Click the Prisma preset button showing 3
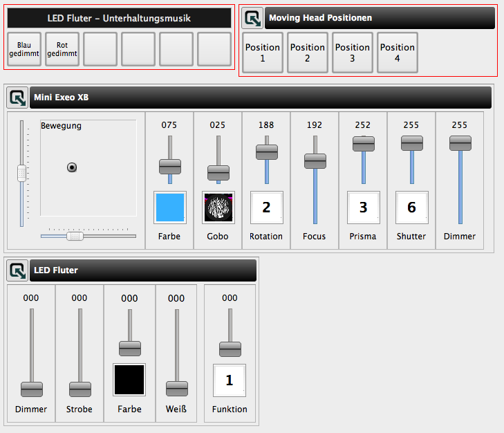Screen dimensions: 504x433 click(x=364, y=208)
